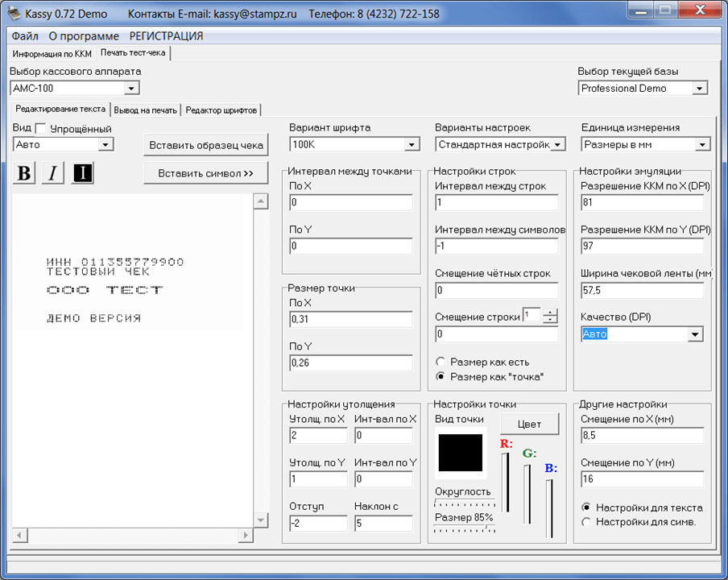Viewport: 728px width, 580px height.
Task: Click the Цвет button
Action: pos(529,425)
